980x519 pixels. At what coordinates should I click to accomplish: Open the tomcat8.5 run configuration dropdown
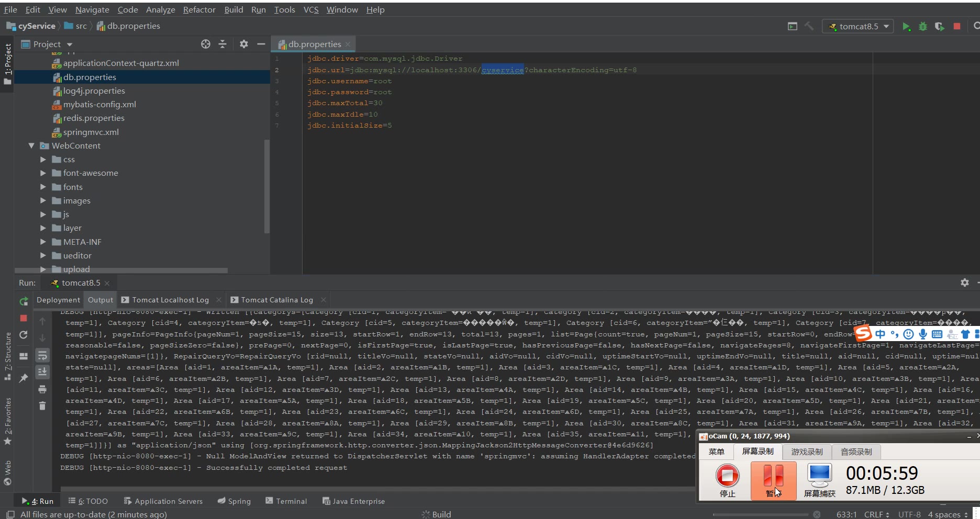point(859,26)
